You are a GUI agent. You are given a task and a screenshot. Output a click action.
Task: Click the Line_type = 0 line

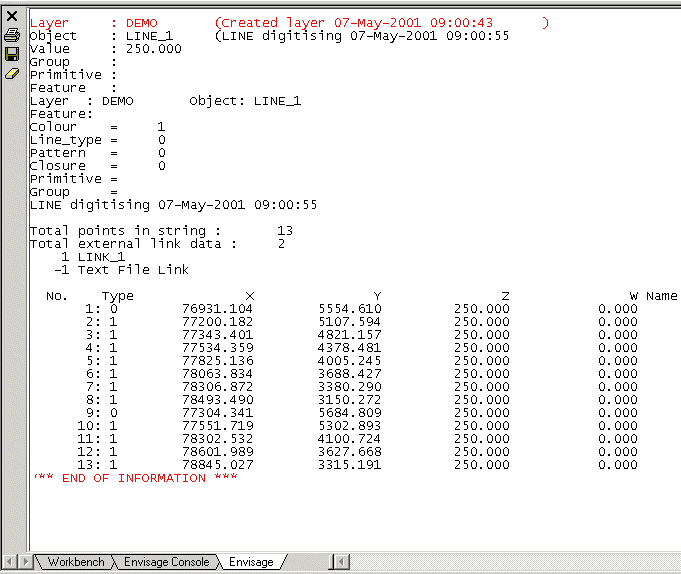98,140
